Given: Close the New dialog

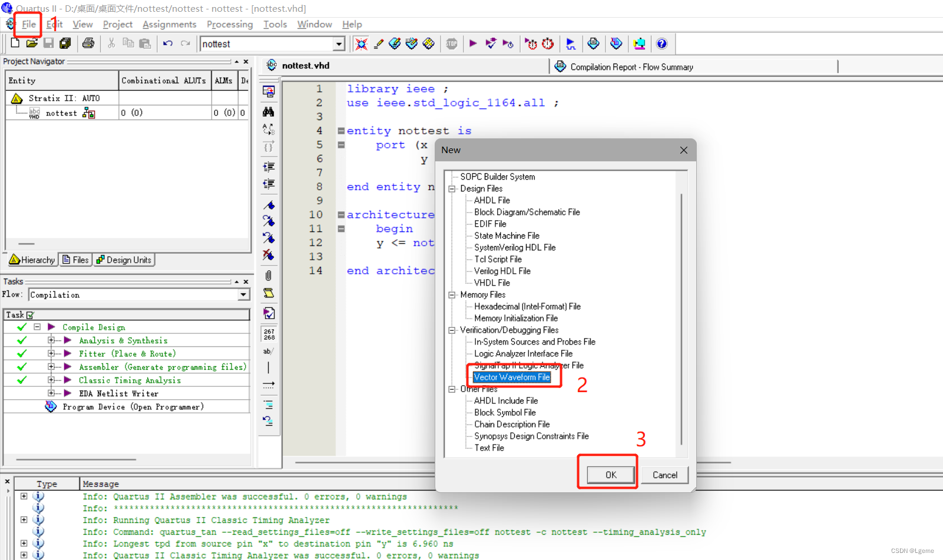Looking at the screenshot, I should (683, 150).
